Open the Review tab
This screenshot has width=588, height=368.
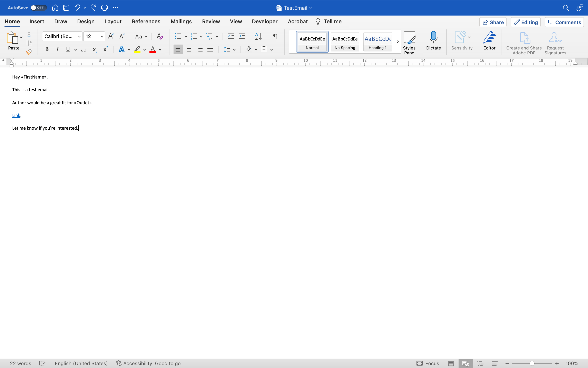point(211,21)
